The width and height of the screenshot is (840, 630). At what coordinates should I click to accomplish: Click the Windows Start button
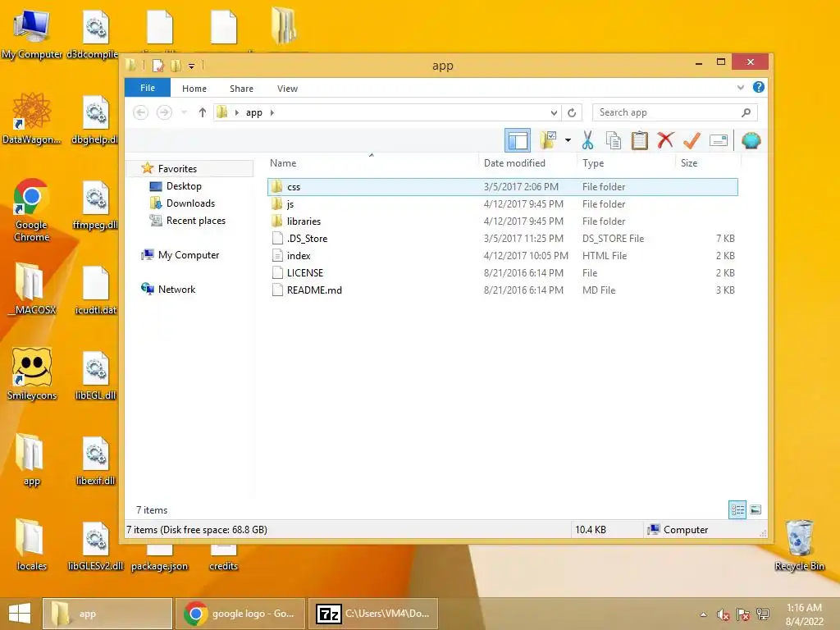click(x=20, y=614)
